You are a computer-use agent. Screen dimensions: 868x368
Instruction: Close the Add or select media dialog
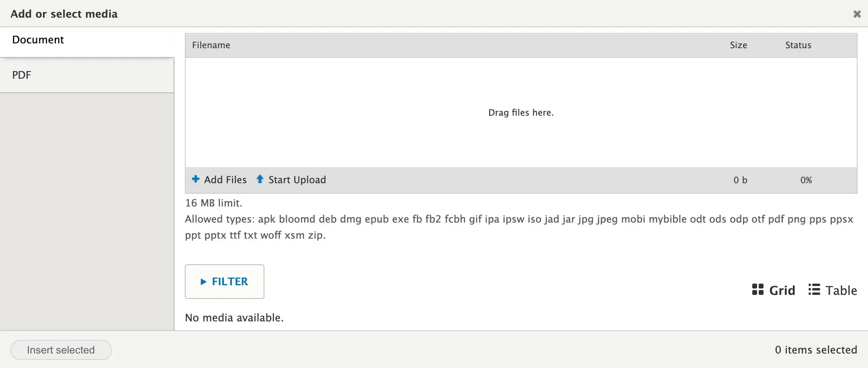coord(857,14)
